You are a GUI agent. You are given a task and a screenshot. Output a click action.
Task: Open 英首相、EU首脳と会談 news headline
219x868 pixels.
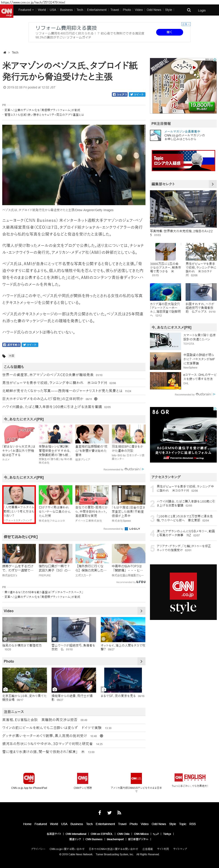tap(39, 720)
